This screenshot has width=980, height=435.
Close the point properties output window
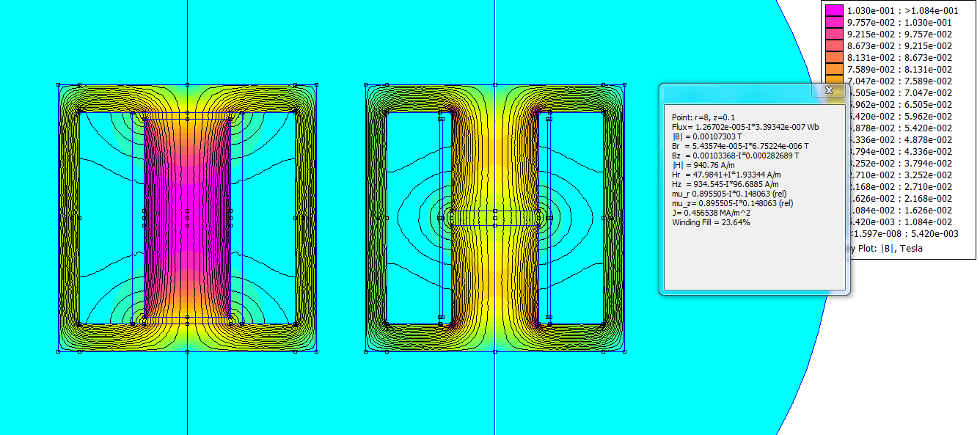pos(829,90)
